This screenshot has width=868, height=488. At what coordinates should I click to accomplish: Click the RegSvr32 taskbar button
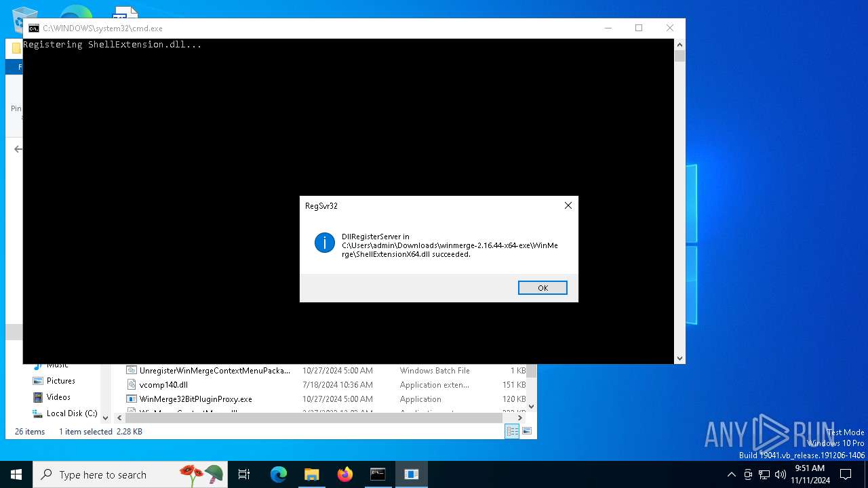click(x=411, y=474)
